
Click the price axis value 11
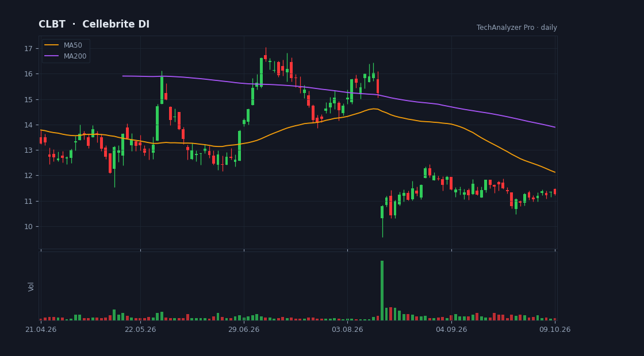[28, 201]
